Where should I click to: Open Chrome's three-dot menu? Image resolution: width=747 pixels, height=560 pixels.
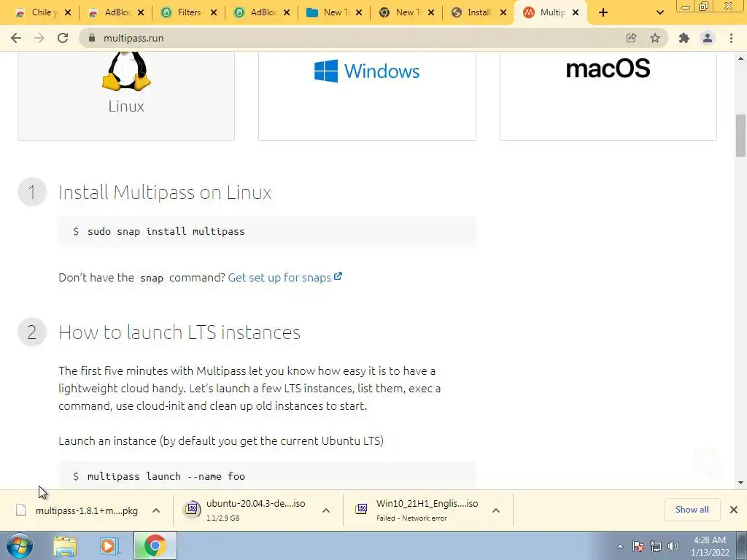point(731,38)
